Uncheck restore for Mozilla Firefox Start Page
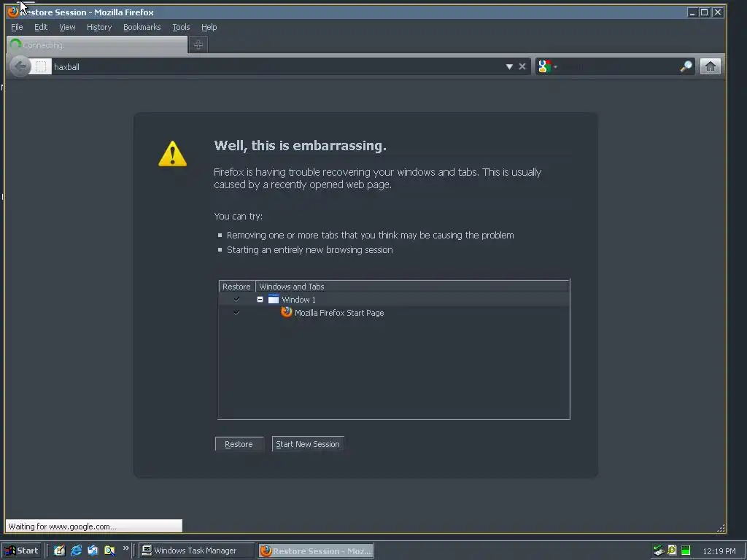747x560 pixels. click(x=236, y=312)
